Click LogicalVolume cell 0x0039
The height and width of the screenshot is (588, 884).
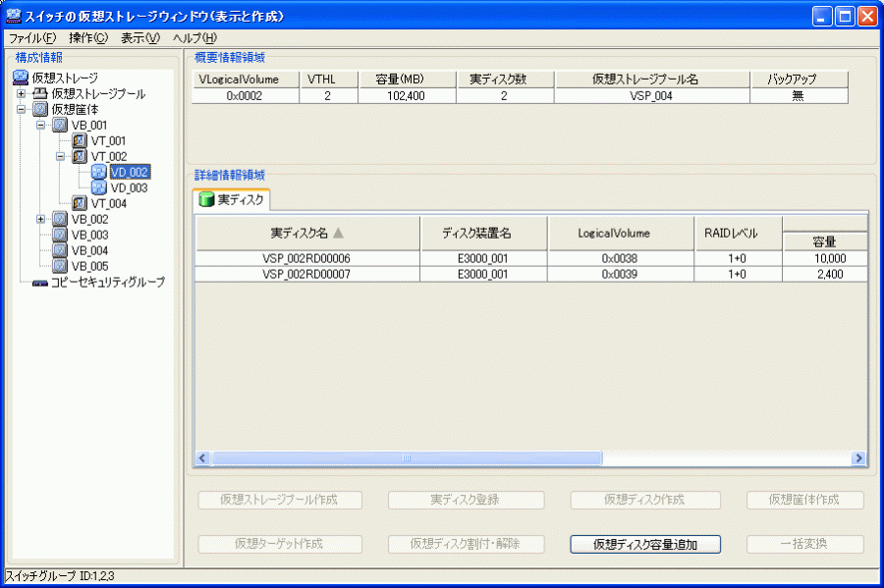pyautogui.click(x=620, y=274)
